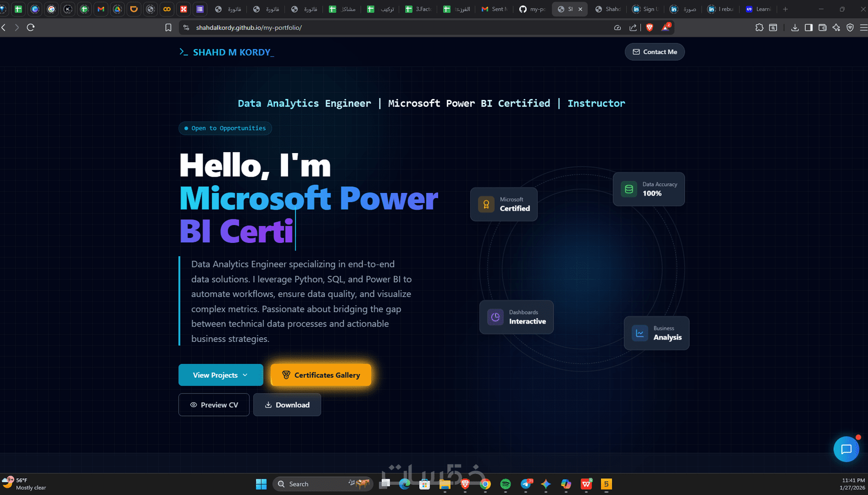
Task: Open Brave Rewards triangle icon
Action: tap(665, 28)
